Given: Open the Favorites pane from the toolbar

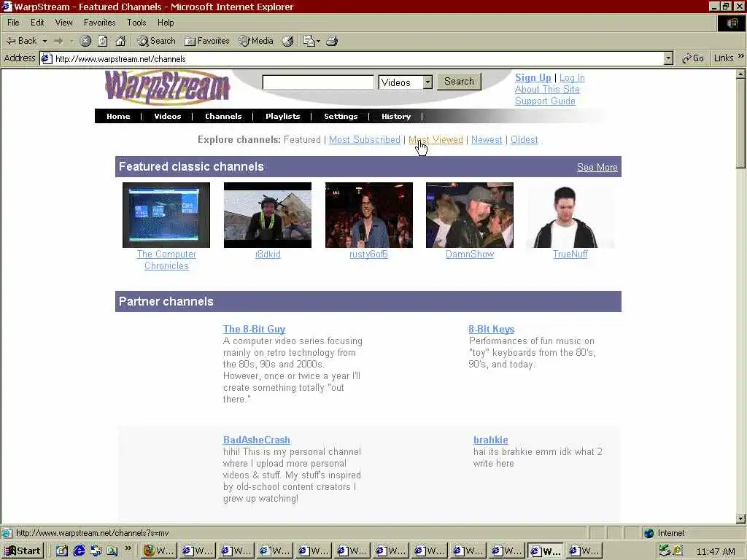Looking at the screenshot, I should coord(206,41).
